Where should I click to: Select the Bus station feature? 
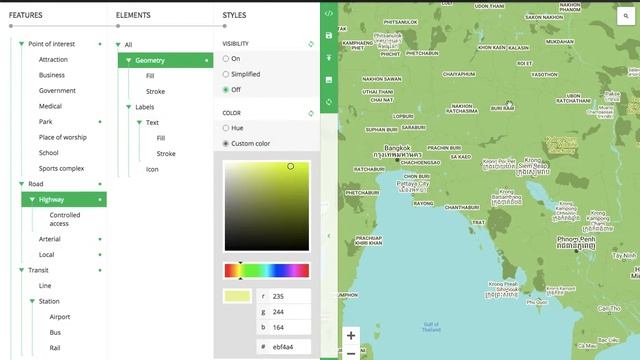pos(55,332)
